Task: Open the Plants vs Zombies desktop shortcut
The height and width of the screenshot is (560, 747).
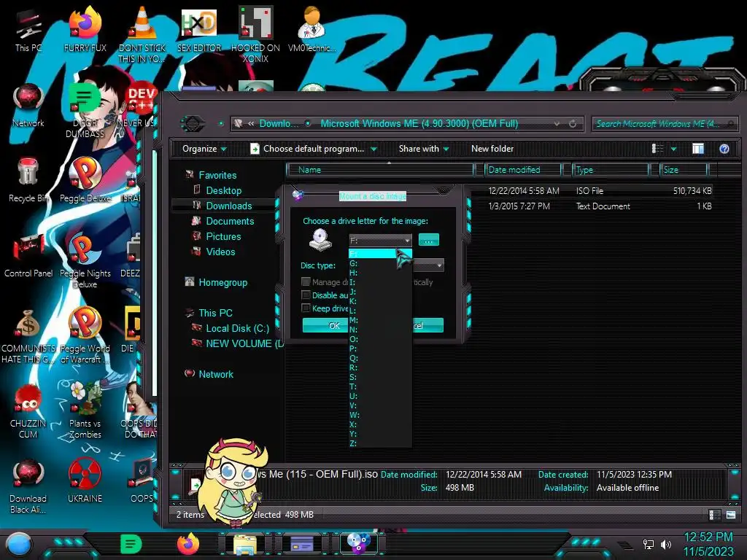Action: click(x=85, y=411)
